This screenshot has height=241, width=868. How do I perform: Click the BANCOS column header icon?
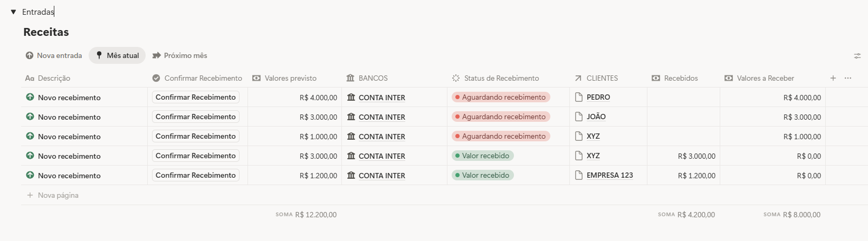[350, 78]
